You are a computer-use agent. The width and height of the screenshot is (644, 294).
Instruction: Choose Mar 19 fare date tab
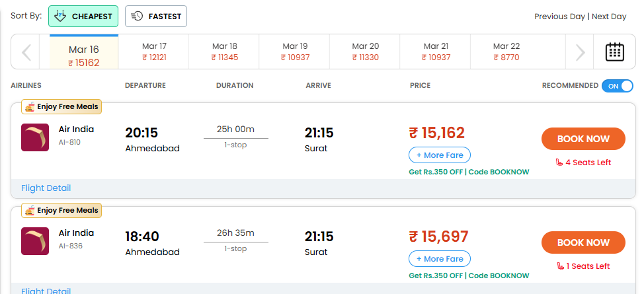[x=295, y=52]
